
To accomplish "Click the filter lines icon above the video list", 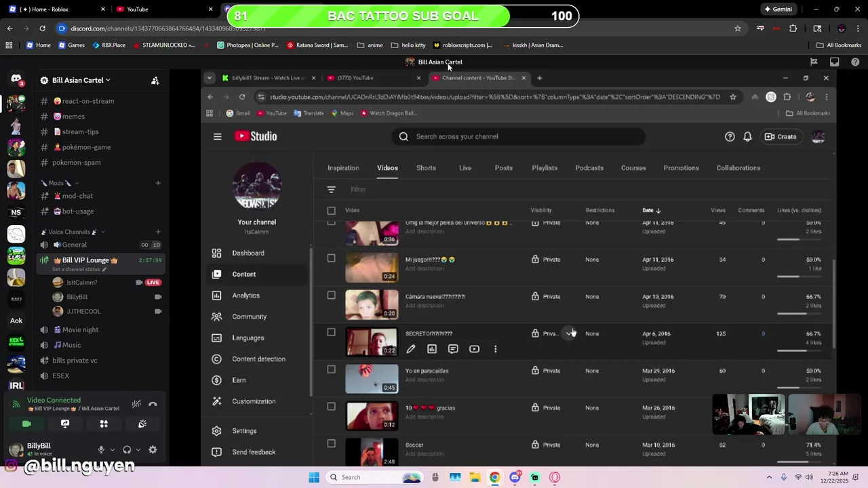I will coord(331,190).
